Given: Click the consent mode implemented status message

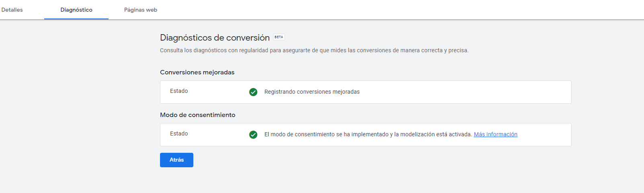Looking at the screenshot, I should click(x=368, y=134).
